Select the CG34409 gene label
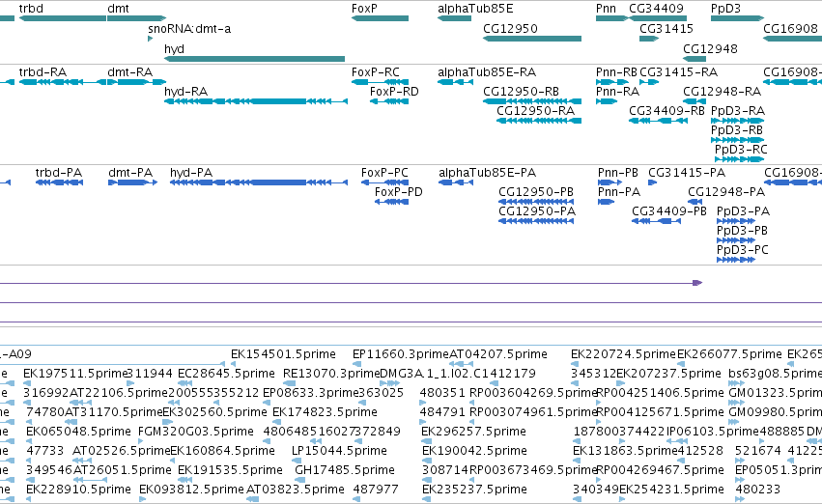 (656, 9)
